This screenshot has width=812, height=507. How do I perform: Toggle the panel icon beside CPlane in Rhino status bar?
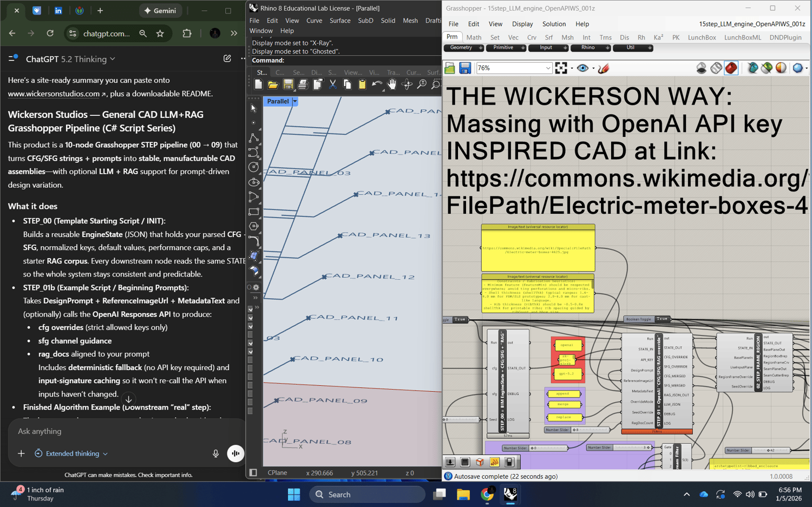click(253, 473)
